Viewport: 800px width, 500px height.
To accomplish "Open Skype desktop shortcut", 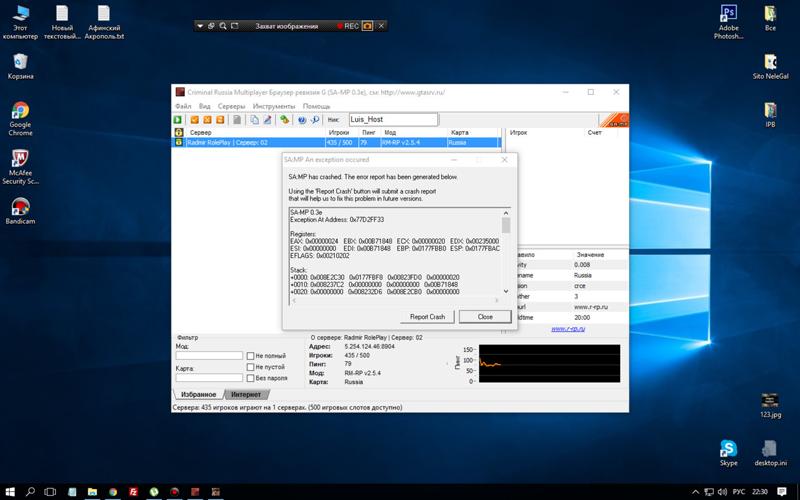I will tap(728, 453).
